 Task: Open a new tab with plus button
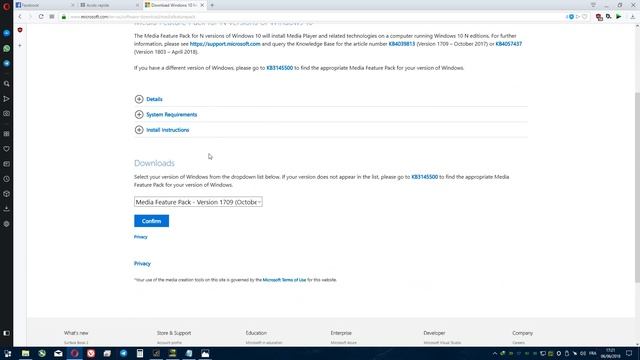212,5
